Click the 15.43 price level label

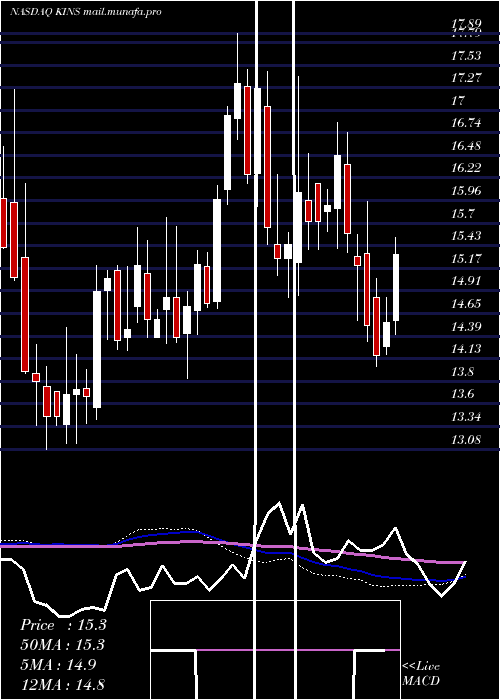tap(467, 236)
